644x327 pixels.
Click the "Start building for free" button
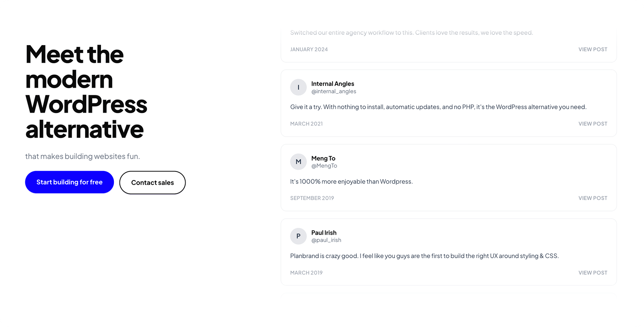[x=69, y=182]
